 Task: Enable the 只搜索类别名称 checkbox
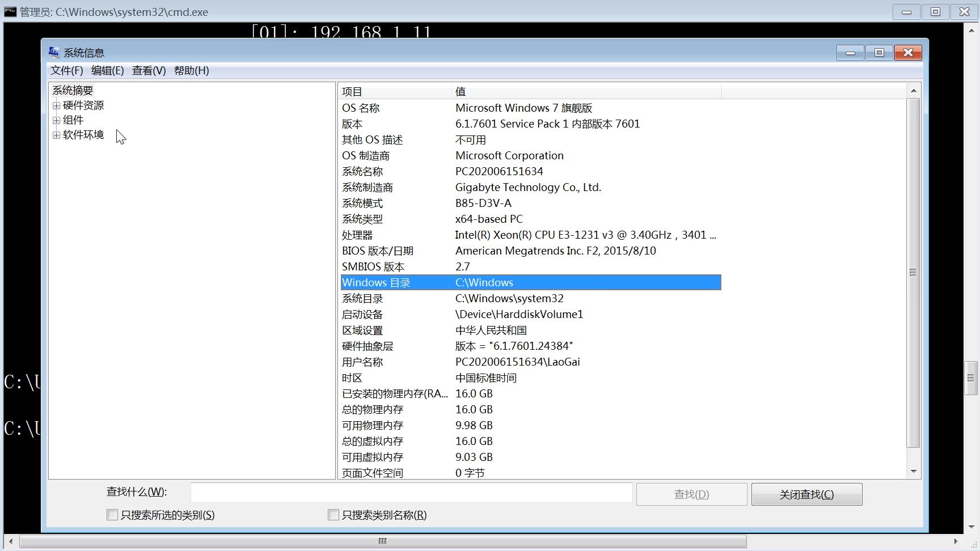[333, 514]
